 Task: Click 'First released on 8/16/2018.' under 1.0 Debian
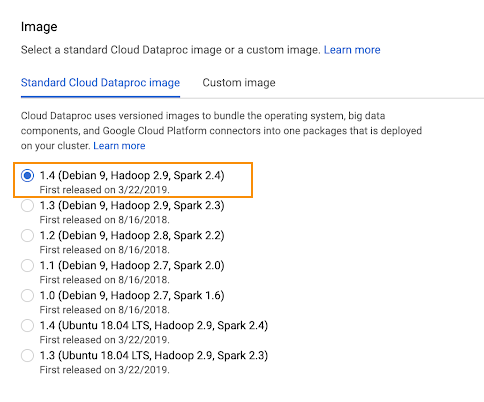pos(105,310)
